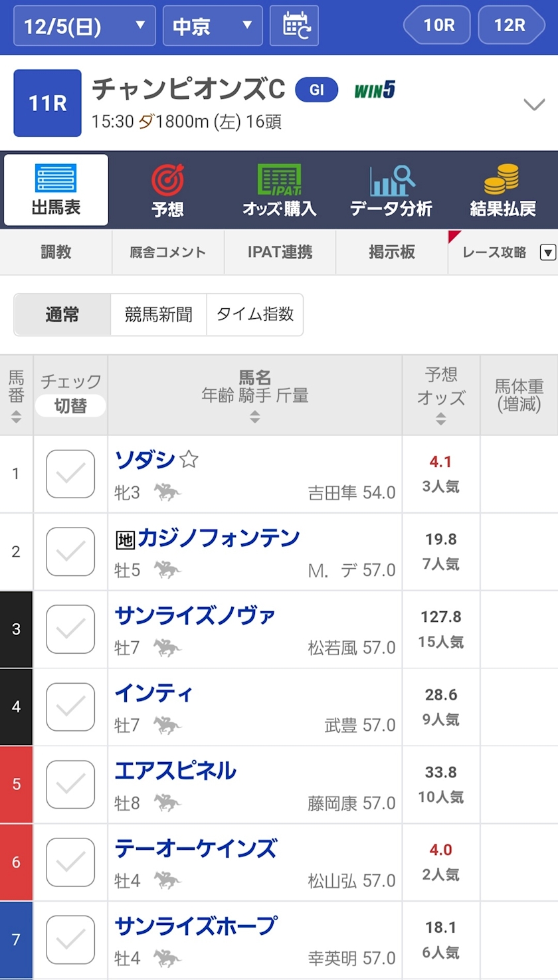This screenshot has height=980, width=558.
Task: Go to the 12R race button
Action: 510,25
